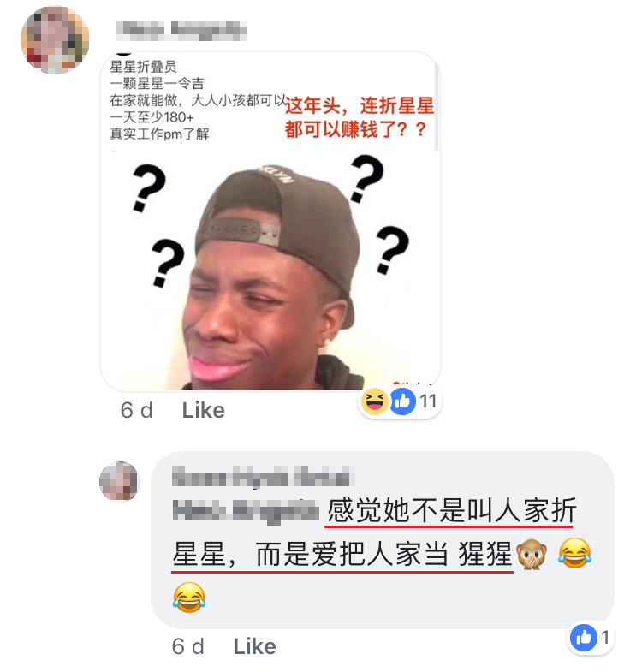Viewport: 642px width, 672px height.
Task: Open the 6 d timestamp under the meme
Action: tap(136, 410)
